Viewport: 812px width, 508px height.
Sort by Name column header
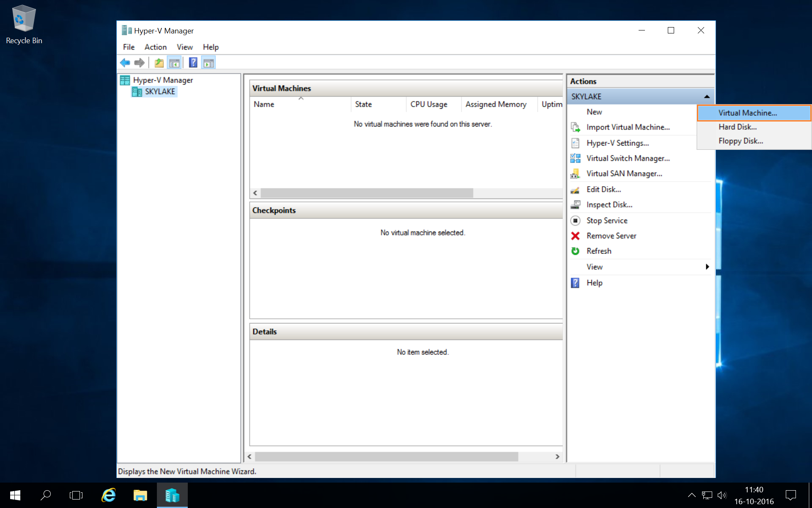tap(300, 104)
